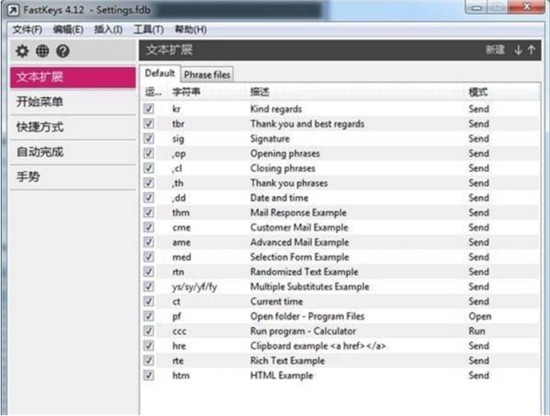The height and width of the screenshot is (416, 550).
Task: Toggle checkbox for 'sig' Signature row
Action: [x=149, y=139]
